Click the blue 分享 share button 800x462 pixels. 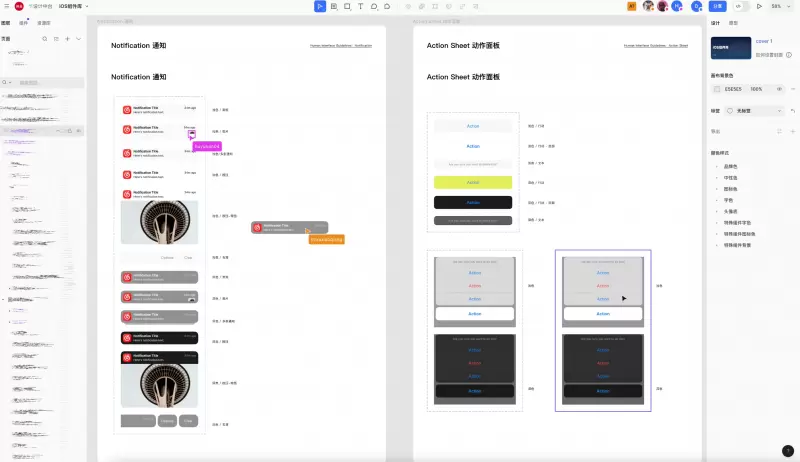pos(717,6)
